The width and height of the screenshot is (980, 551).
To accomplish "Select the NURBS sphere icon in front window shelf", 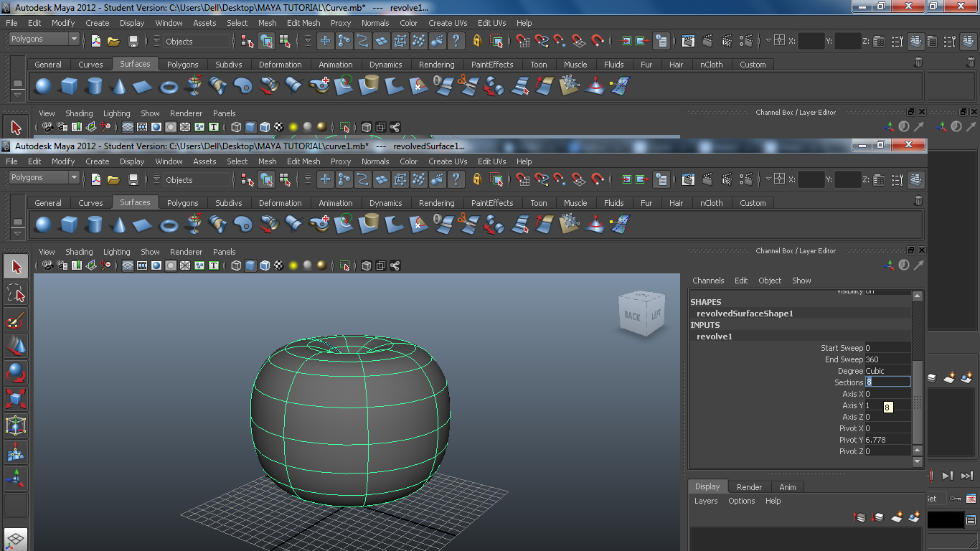I will 44,225.
